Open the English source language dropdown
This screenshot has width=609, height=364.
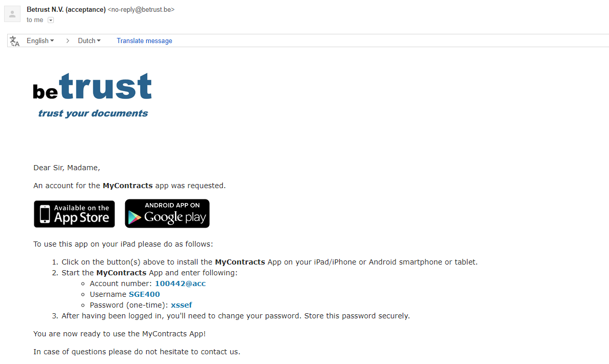[40, 41]
